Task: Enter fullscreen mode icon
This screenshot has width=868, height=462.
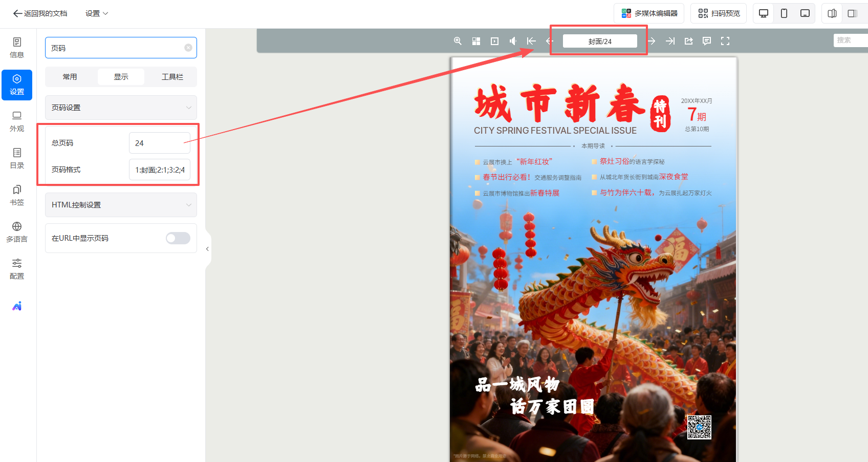Action: coord(725,41)
